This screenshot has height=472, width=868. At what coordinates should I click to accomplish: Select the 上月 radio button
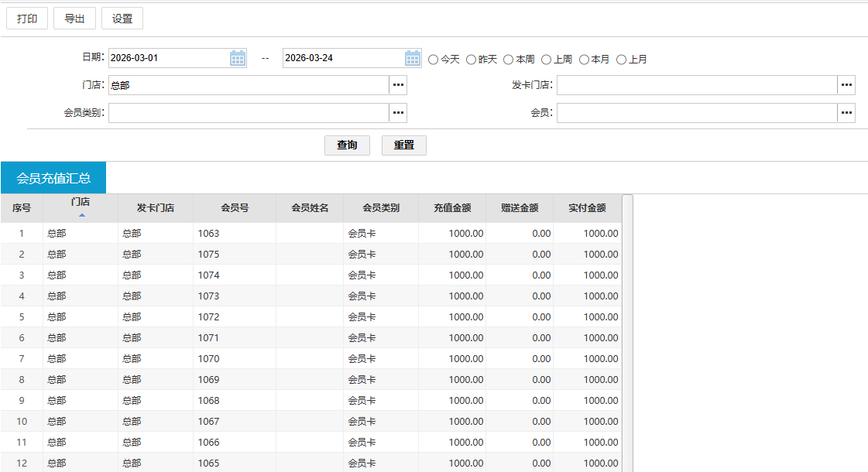(621, 60)
